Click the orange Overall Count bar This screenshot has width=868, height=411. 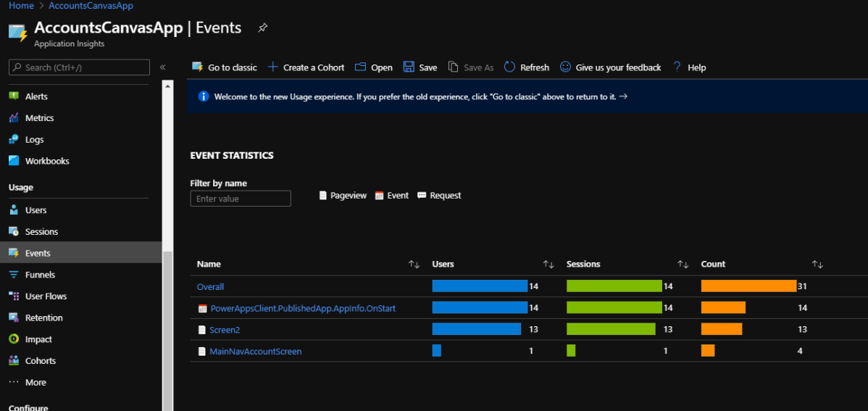(748, 286)
